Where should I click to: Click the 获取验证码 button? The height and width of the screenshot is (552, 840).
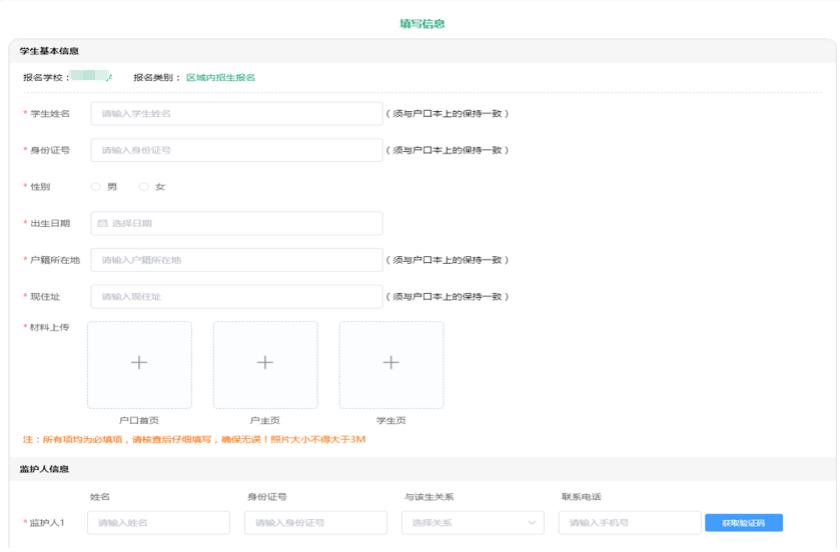(744, 523)
